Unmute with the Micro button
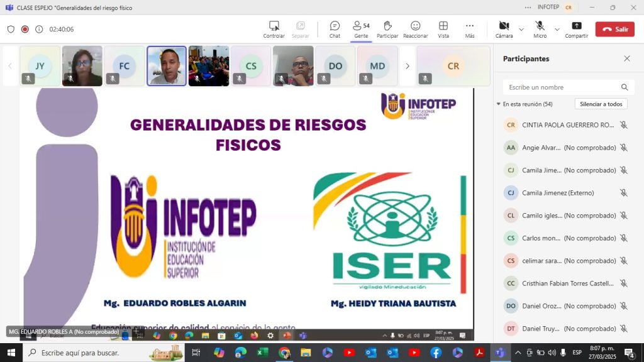644x362 pixels. click(540, 30)
